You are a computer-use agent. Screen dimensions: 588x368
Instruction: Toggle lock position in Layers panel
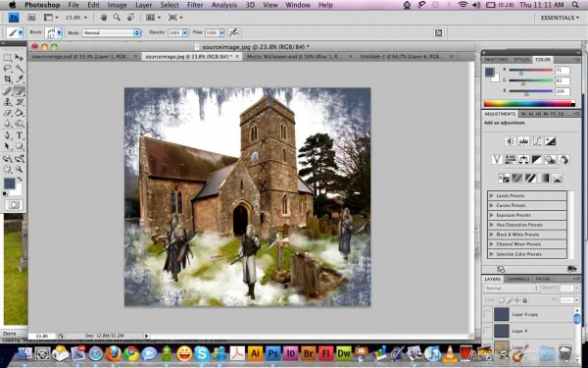tap(517, 300)
